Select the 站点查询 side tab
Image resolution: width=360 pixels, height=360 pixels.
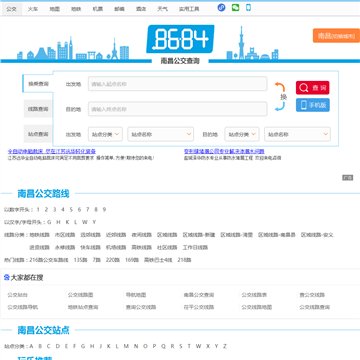tap(38, 134)
